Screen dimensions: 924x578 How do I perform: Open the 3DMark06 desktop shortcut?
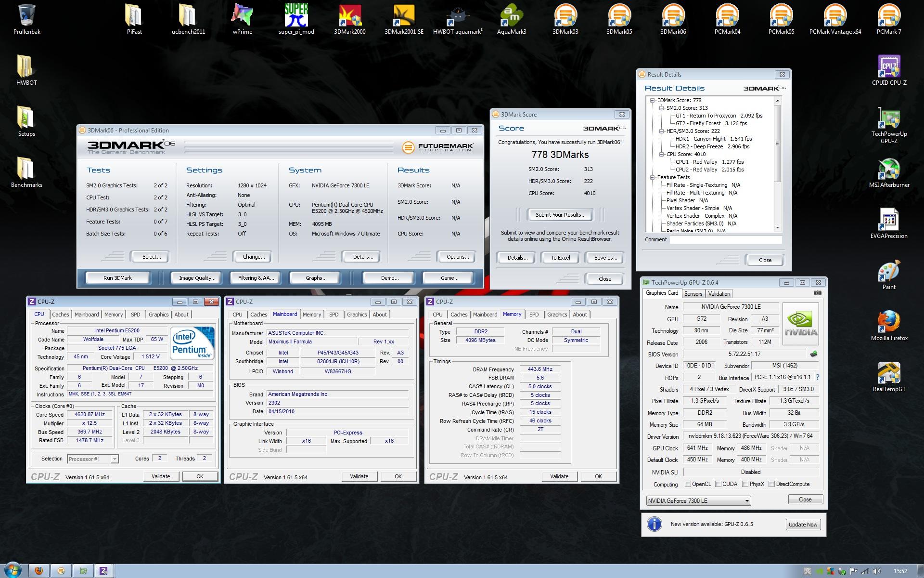(x=673, y=19)
